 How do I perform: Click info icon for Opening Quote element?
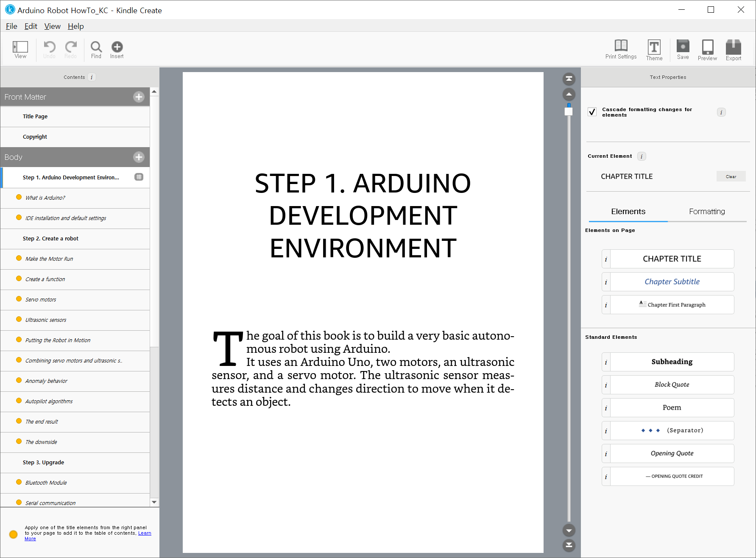pos(606,454)
